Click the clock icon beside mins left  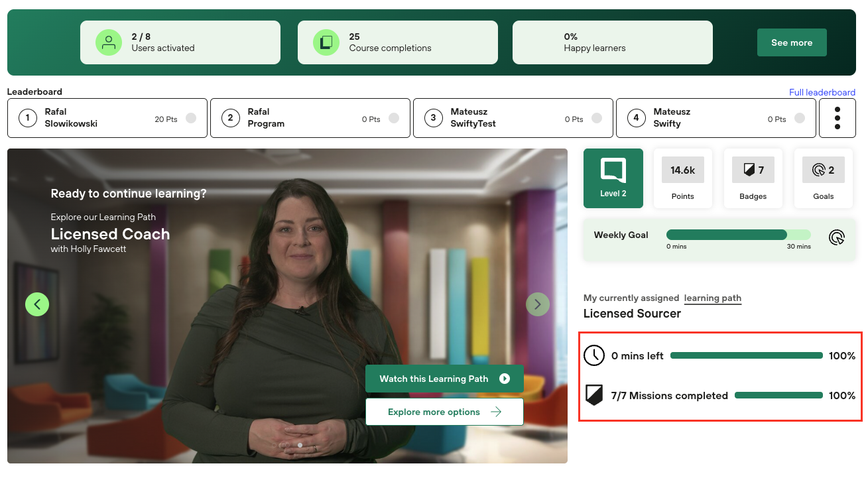click(x=594, y=356)
